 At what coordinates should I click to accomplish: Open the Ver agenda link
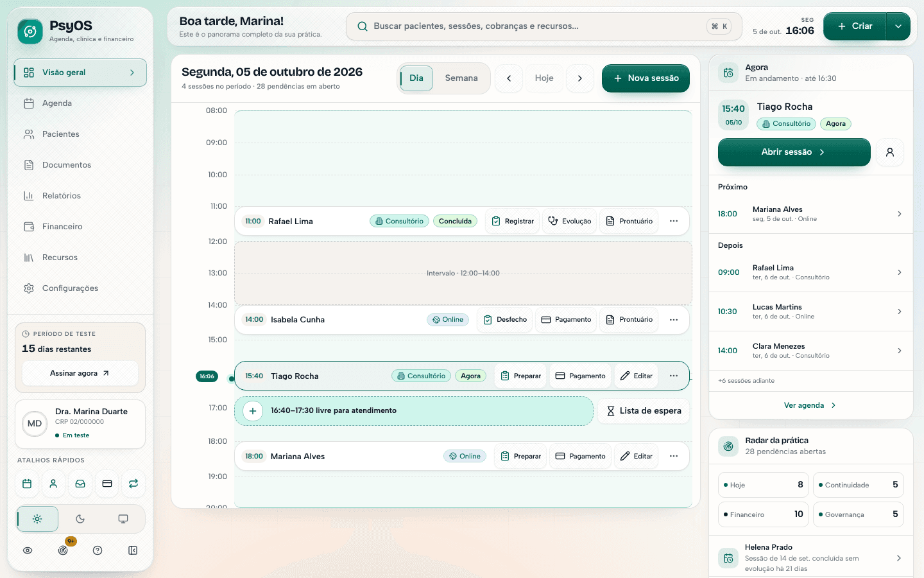810,405
